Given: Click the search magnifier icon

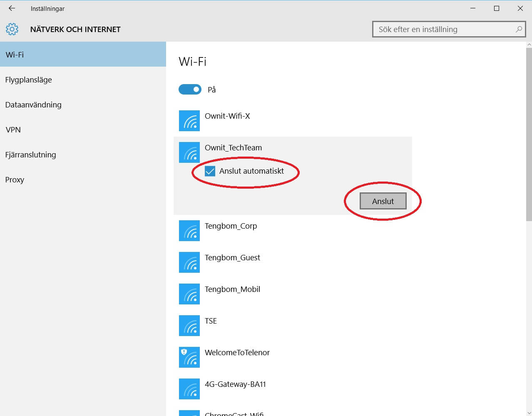Looking at the screenshot, I should click(519, 29).
